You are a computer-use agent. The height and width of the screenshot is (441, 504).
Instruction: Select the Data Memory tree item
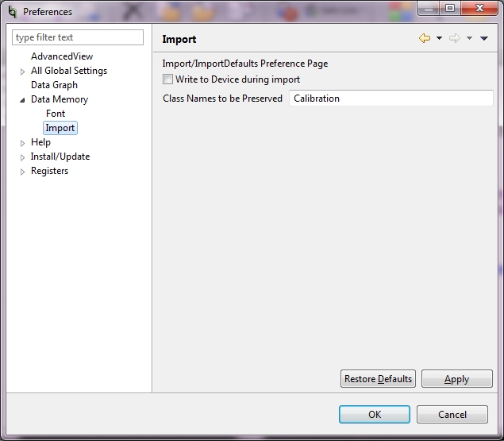tap(60, 99)
